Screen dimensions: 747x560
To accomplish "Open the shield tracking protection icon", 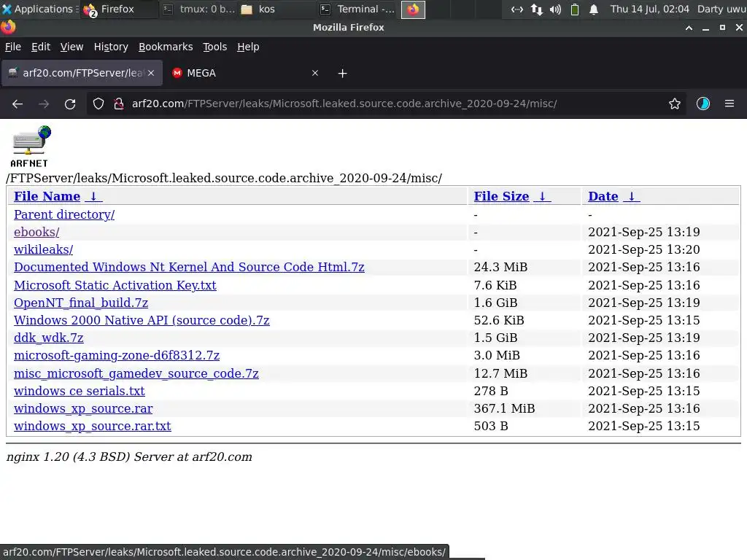I will 98,104.
